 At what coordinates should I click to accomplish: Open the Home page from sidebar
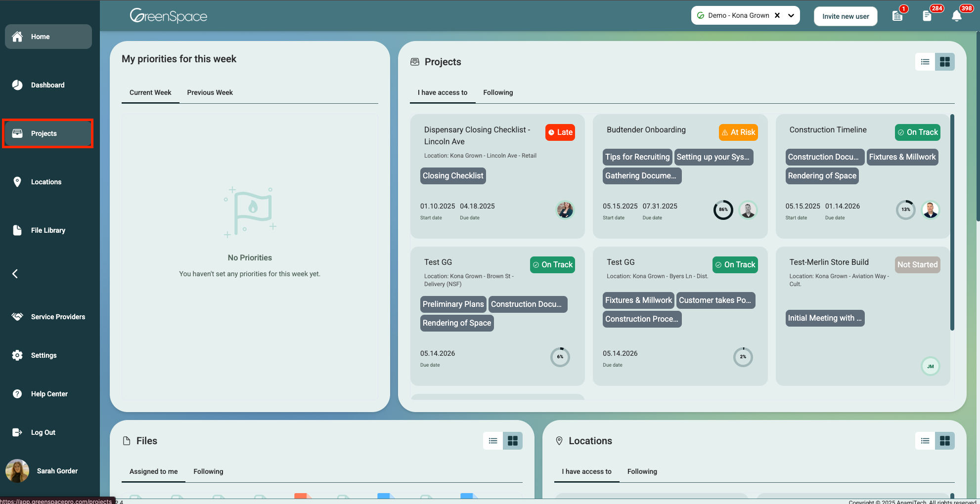click(48, 37)
